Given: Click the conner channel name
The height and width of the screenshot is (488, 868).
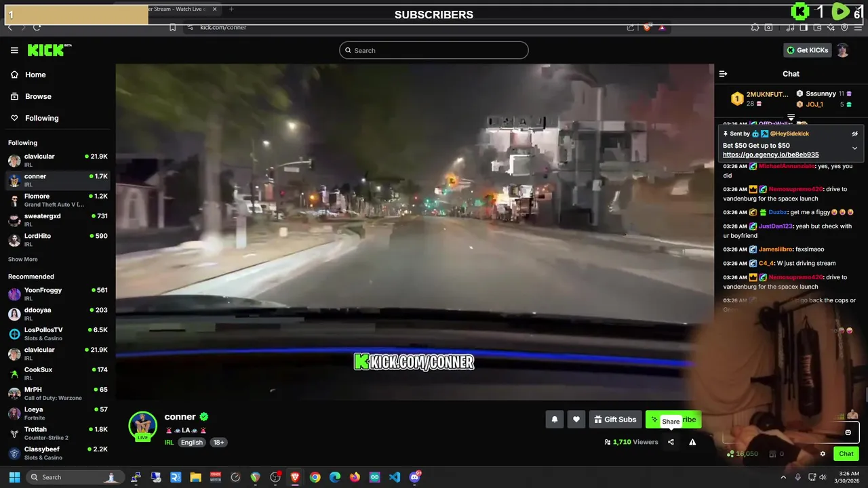Looking at the screenshot, I should pyautogui.click(x=180, y=417).
